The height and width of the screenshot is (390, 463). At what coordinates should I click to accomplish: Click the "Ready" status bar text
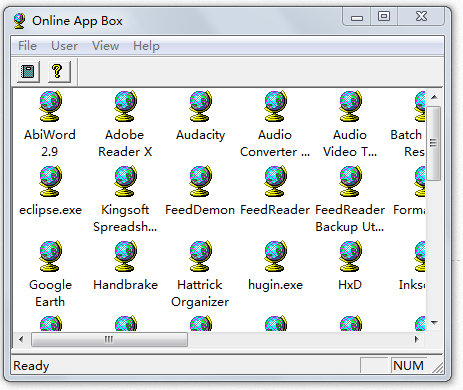pos(31,366)
